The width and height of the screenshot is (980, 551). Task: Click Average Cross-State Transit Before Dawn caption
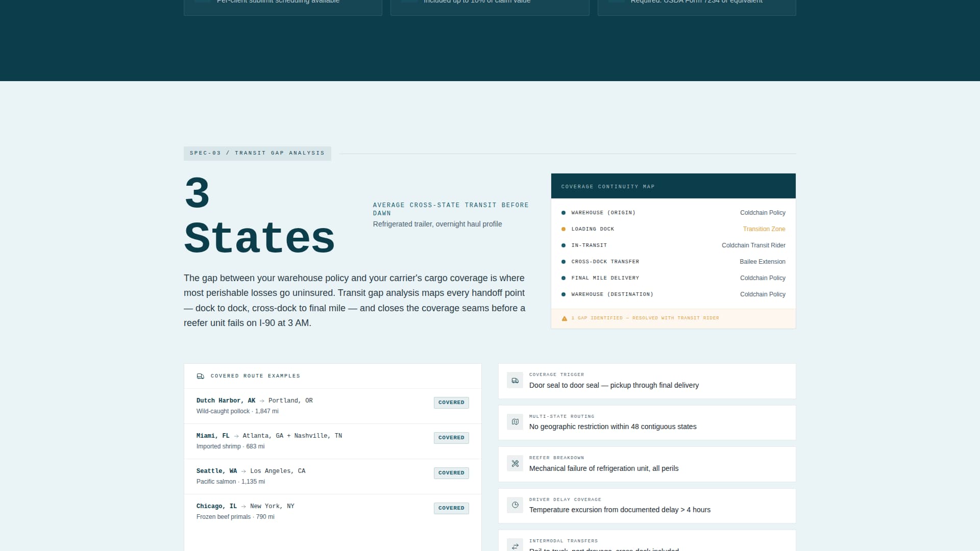[451, 209]
